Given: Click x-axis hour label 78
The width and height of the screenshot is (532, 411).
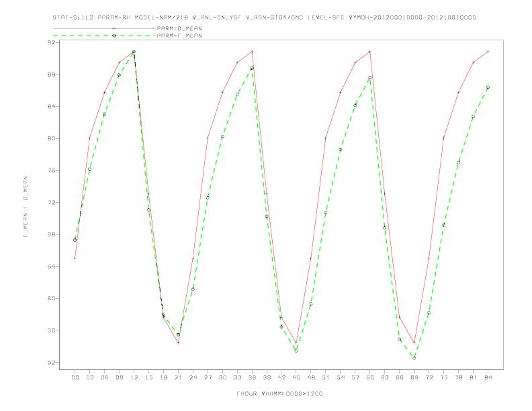Looking at the screenshot, I should coord(458,377).
